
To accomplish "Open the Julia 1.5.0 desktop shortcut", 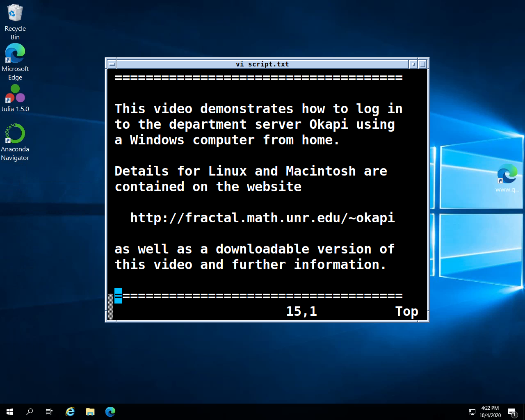I will pos(15,98).
